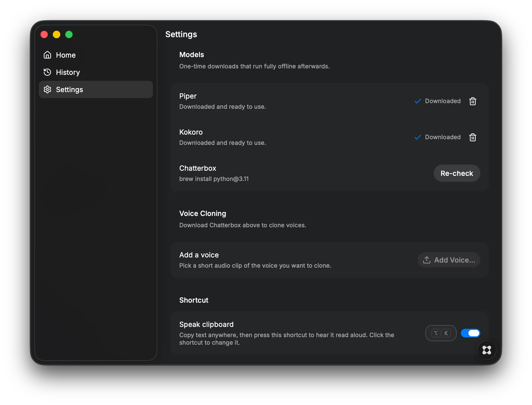This screenshot has height=405, width=532.
Task: Click the Shortcut section heading
Action: click(194, 300)
